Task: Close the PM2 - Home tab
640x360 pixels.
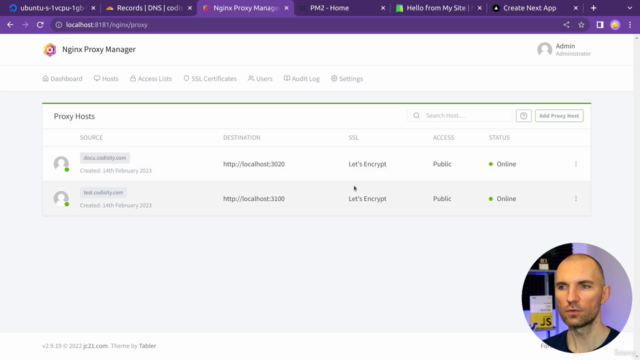Action: coord(383,8)
